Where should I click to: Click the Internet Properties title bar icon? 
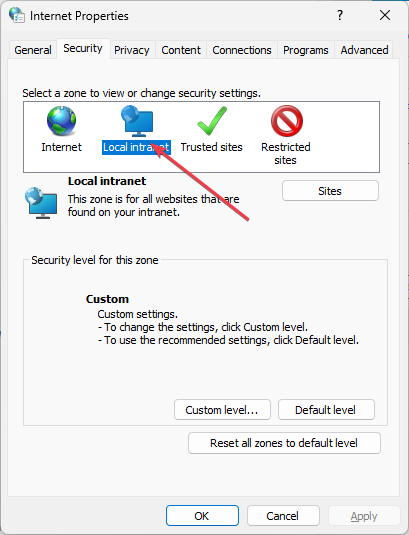(17, 15)
